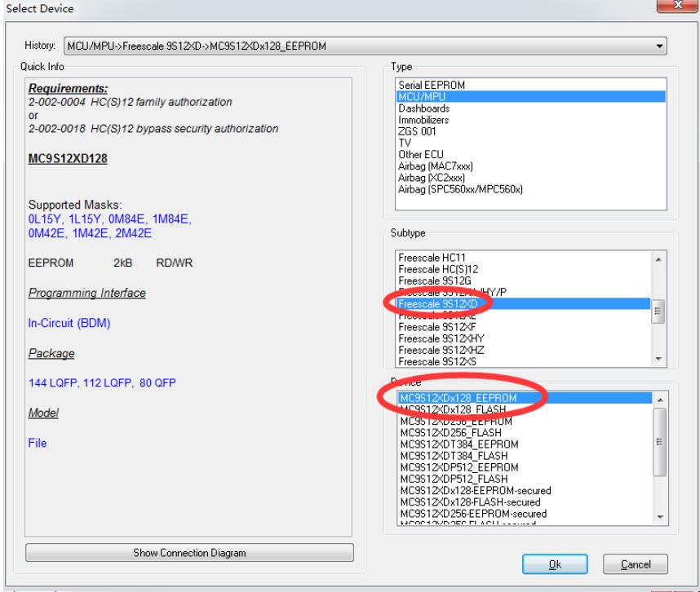Screen dimensions: 700x592
Task: Click 144 LQFP, 112 LQFP, 80 QFP text
Action: (x=102, y=382)
